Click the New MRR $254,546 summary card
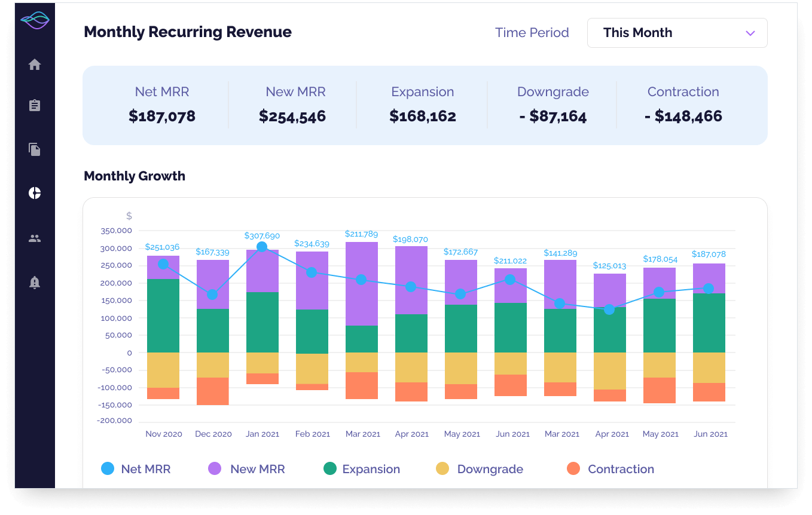The width and height of the screenshot is (812, 515). (292, 105)
